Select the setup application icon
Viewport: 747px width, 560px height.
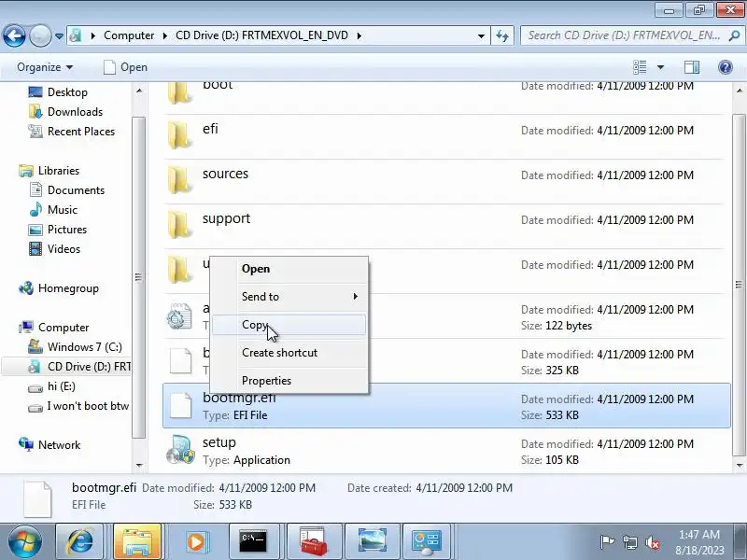[180, 450]
